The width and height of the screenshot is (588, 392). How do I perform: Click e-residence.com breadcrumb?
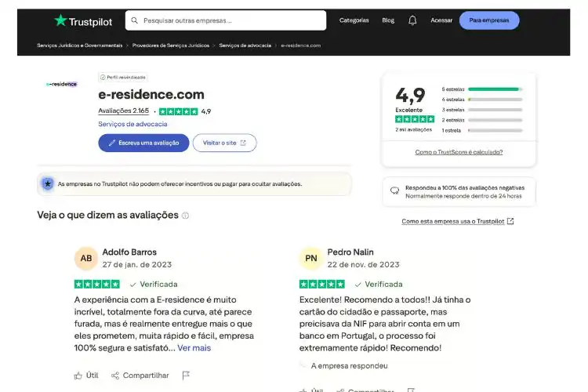click(x=301, y=45)
